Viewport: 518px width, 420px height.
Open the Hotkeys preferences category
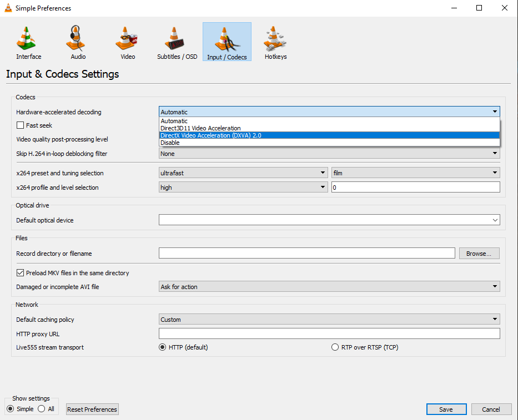[x=275, y=42]
